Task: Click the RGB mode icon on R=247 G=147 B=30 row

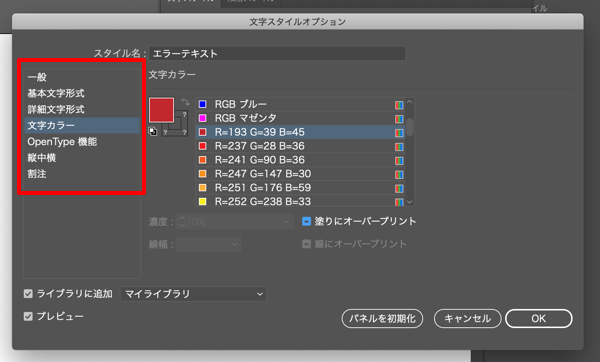Action: pyautogui.click(x=399, y=174)
